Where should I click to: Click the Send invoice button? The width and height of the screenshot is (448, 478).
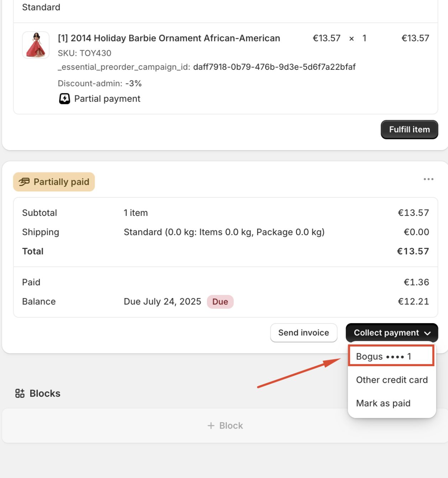[303, 333]
